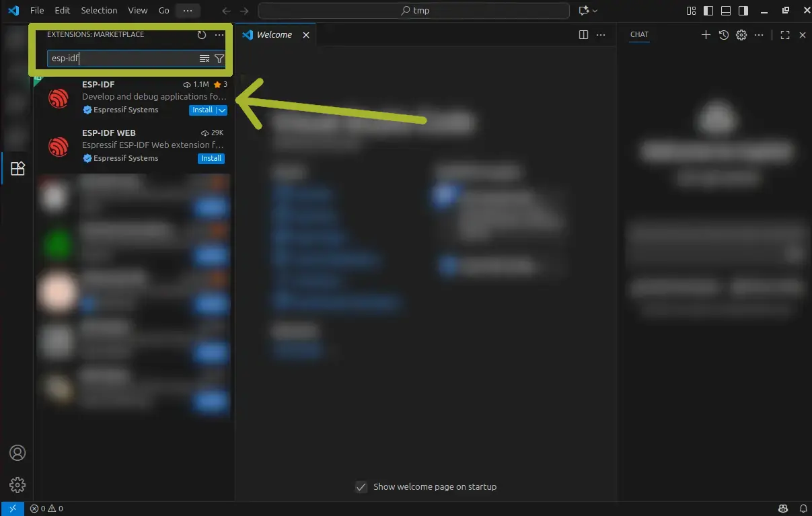Open chat history with the clock icon
Screen dimensions: 812x516
(x=723, y=34)
